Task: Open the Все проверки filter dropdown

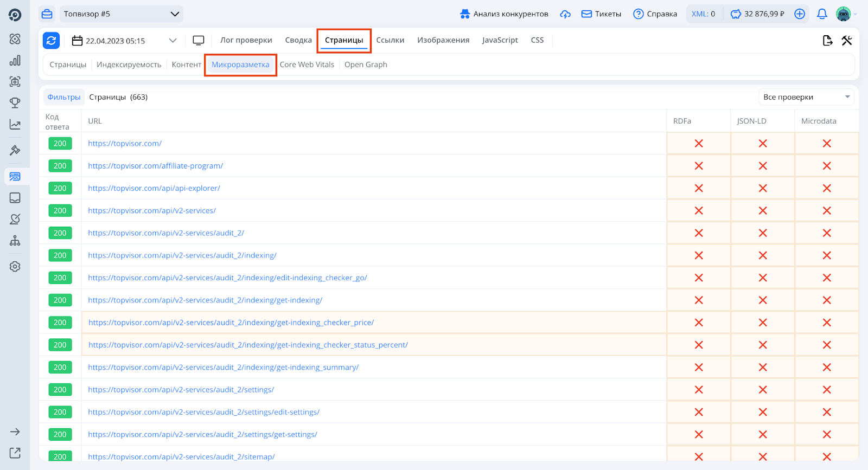Action: click(806, 97)
